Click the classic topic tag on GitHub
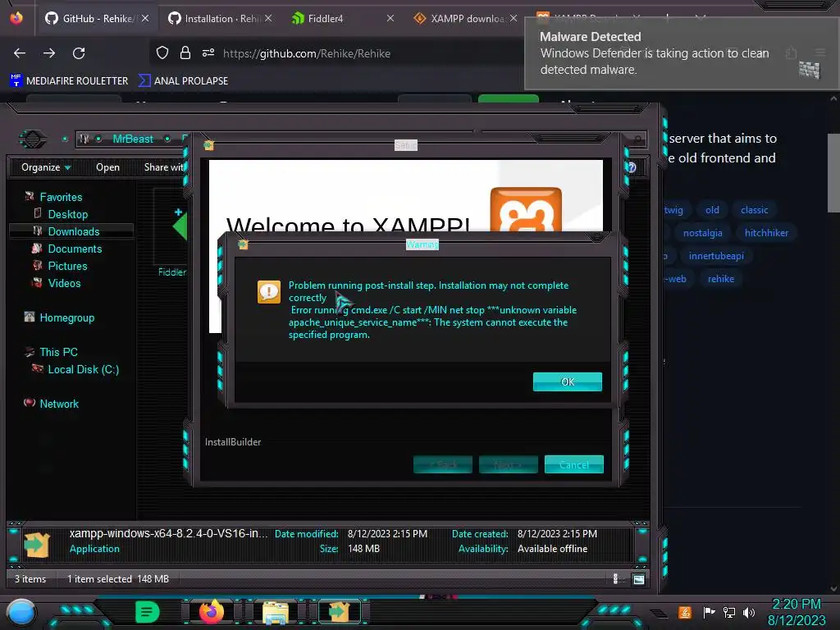Image resolution: width=840 pixels, height=630 pixels. point(755,210)
